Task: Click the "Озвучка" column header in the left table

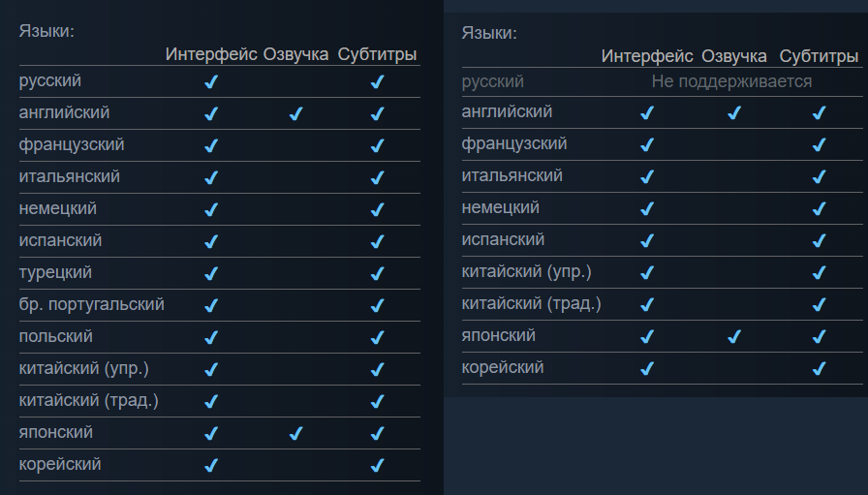Action: tap(295, 54)
